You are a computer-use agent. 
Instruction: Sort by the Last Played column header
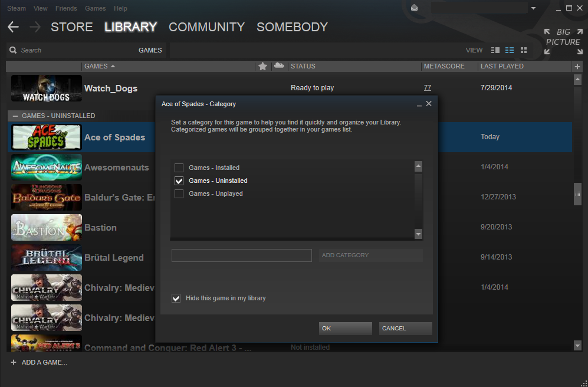[502, 67]
